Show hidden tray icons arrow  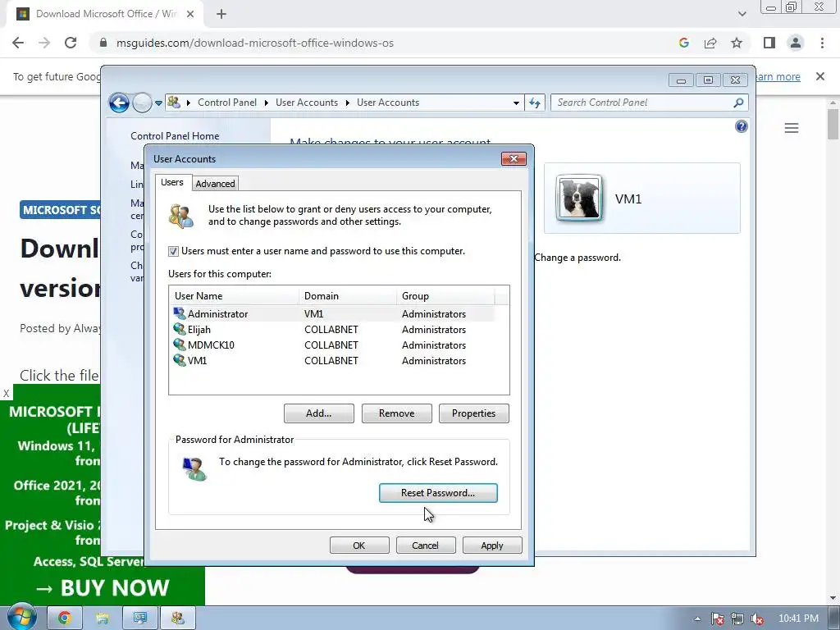(x=697, y=619)
